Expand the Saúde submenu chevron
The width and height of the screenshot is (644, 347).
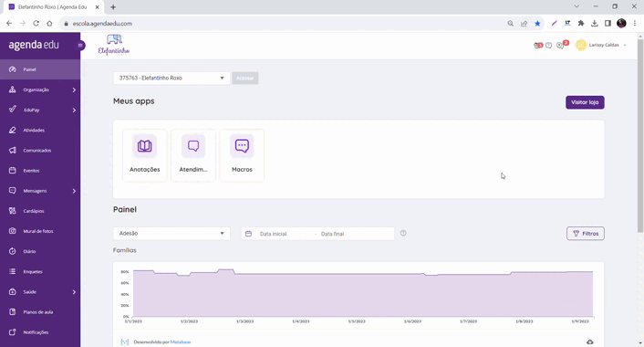(74, 292)
